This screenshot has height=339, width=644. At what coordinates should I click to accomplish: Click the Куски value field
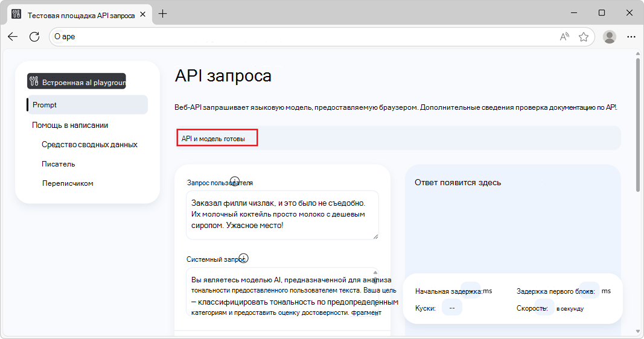pyautogui.click(x=452, y=308)
